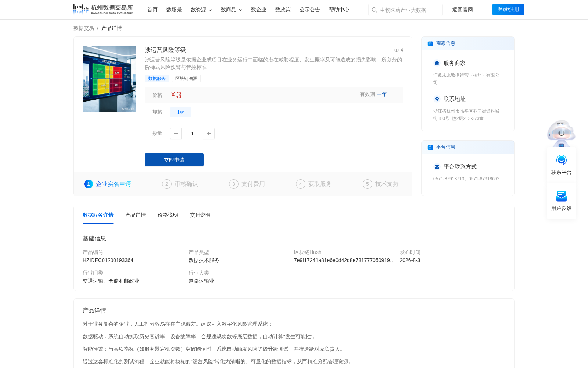The height and width of the screenshot is (368, 588).
Task: Click the Hangzhou Data Exchange logo
Action: point(103,9)
